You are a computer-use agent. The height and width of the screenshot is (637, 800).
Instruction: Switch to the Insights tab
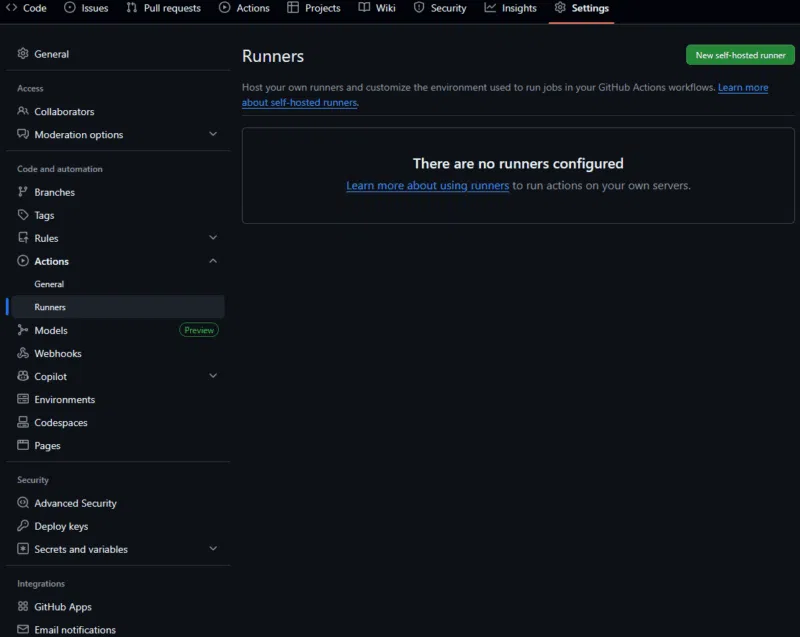click(510, 8)
